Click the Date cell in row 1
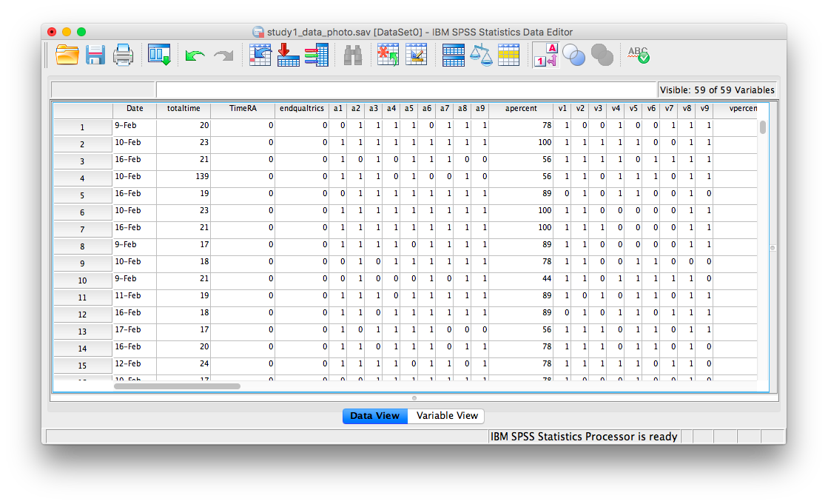The width and height of the screenshot is (828, 504). (135, 126)
